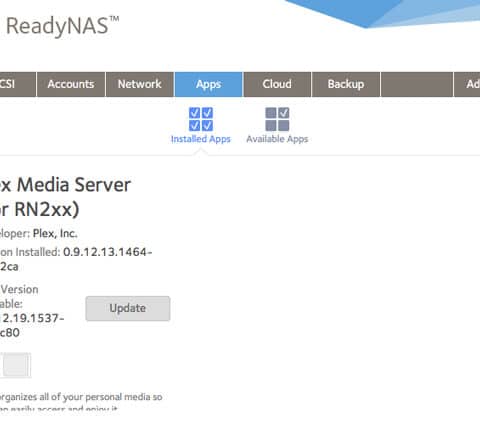Click the Available Apps label
480x438 pixels.
pos(277,139)
